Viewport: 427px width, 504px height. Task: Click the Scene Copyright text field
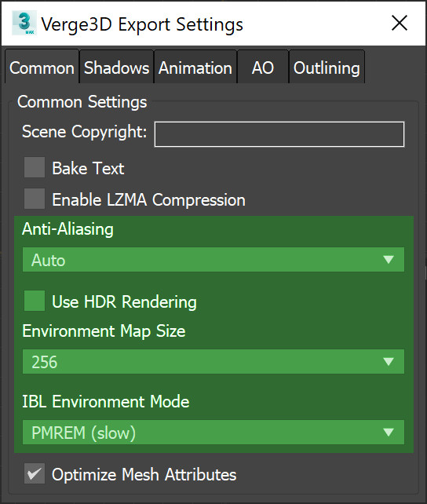279,134
